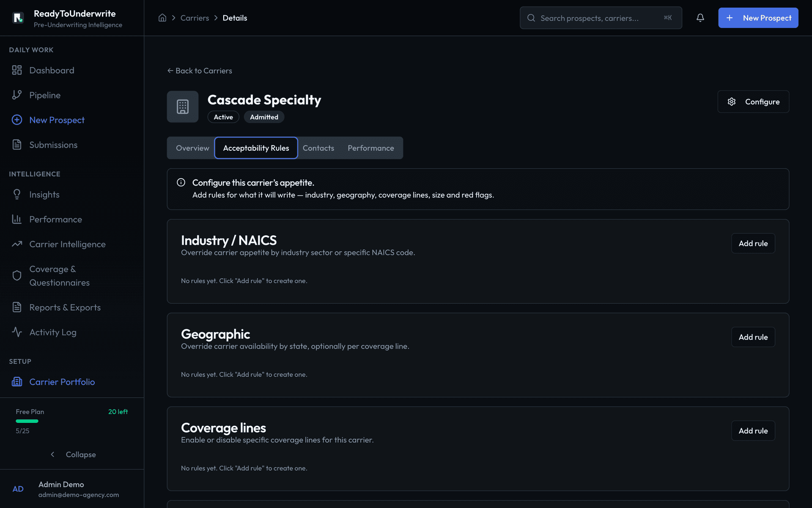812x508 pixels.
Task: Click the Carrier Portfolio building icon
Action: point(17,382)
